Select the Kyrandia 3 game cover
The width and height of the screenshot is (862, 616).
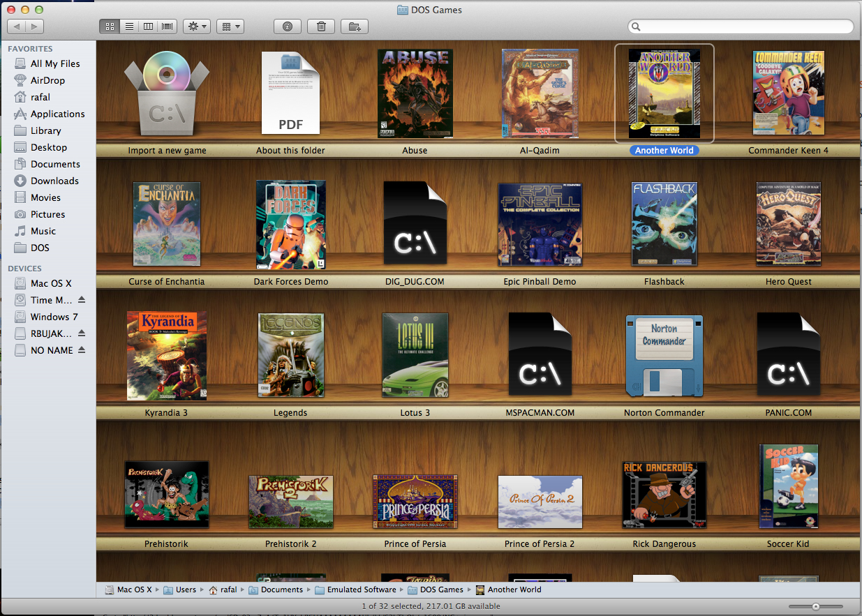[x=167, y=356]
